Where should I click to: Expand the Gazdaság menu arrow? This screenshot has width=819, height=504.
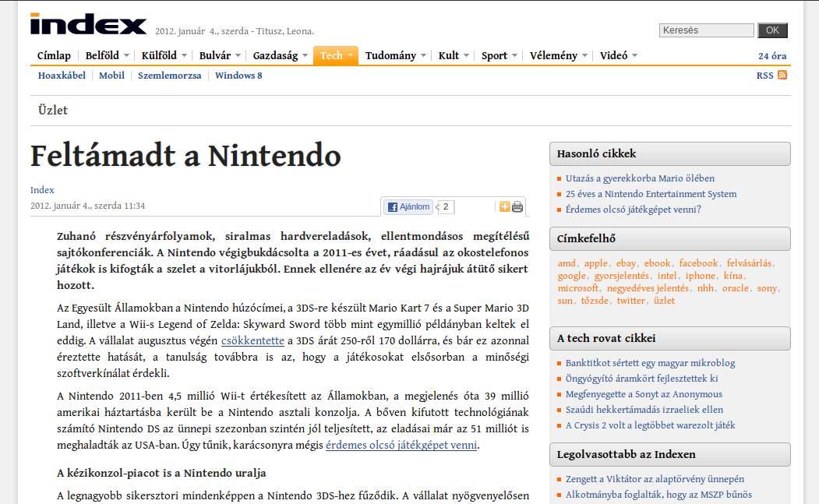click(305, 55)
